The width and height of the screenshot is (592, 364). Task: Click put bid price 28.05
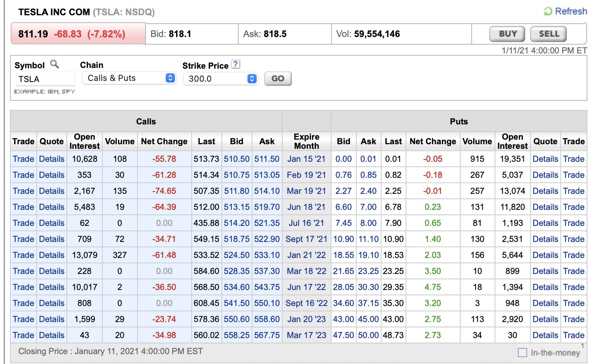tap(343, 287)
